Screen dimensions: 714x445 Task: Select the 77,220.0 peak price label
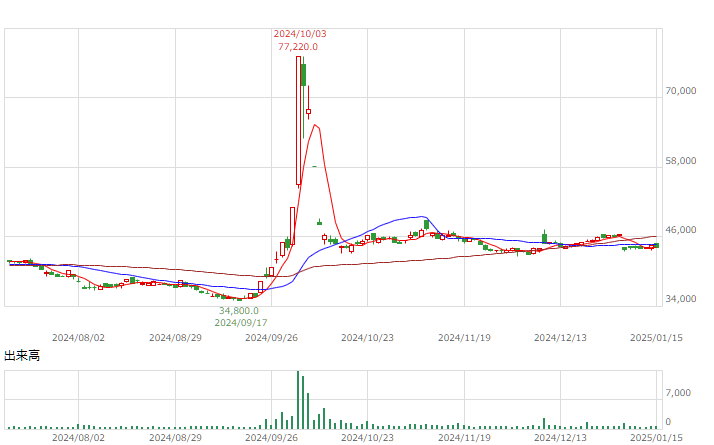[298, 47]
